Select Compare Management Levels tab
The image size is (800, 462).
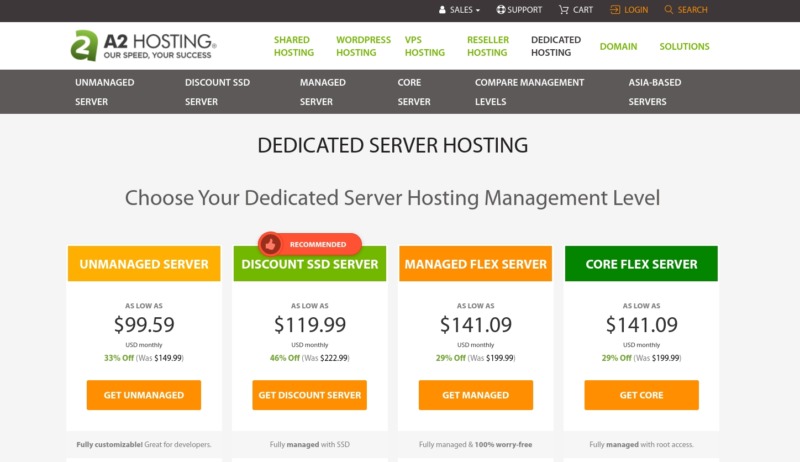(x=528, y=92)
